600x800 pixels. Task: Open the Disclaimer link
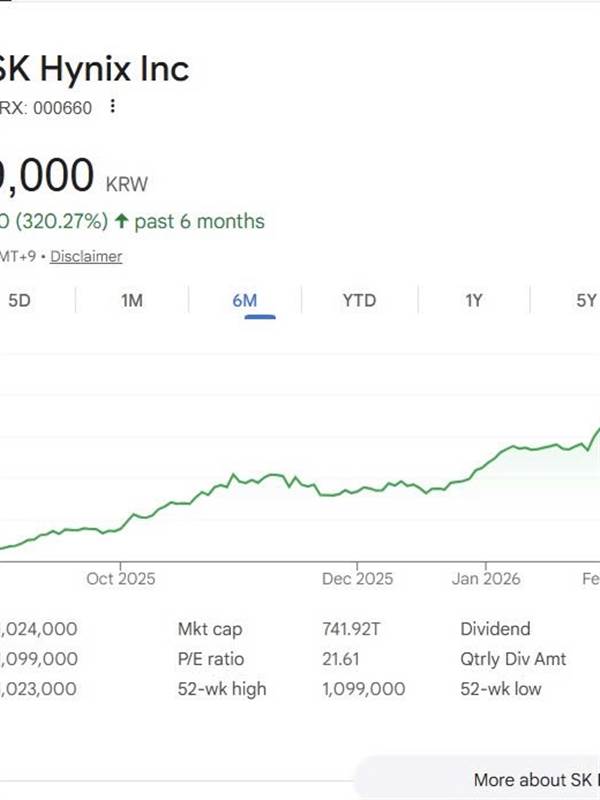coord(86,256)
